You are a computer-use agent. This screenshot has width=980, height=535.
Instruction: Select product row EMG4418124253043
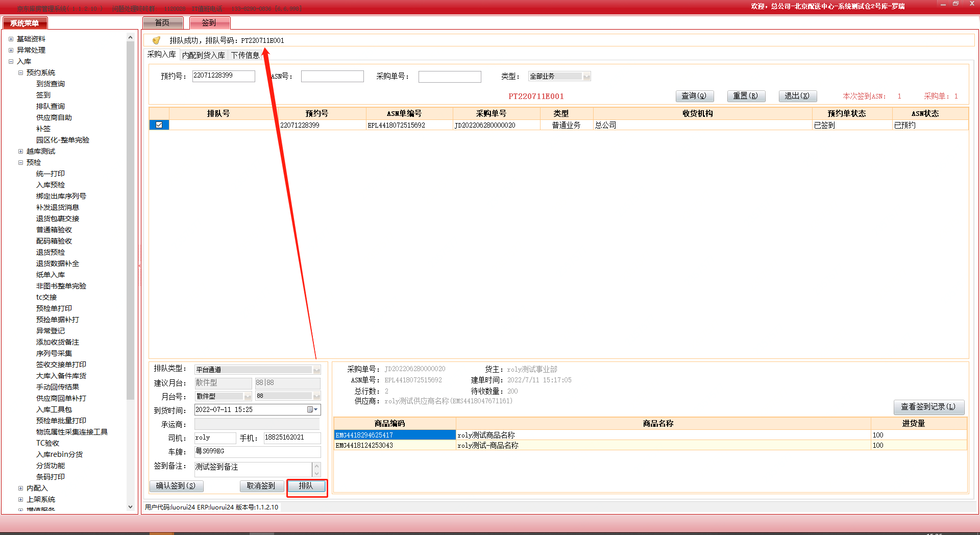point(650,445)
